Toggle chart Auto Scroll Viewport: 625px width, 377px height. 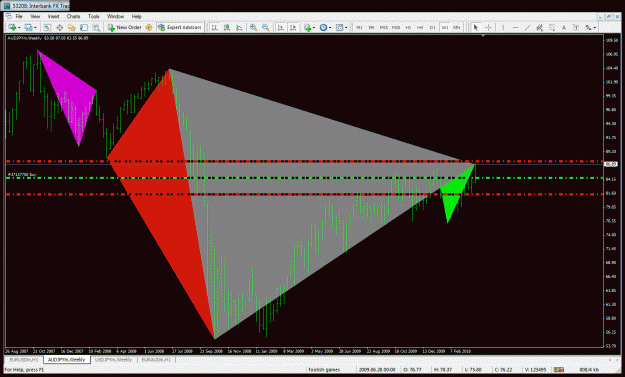click(281, 27)
